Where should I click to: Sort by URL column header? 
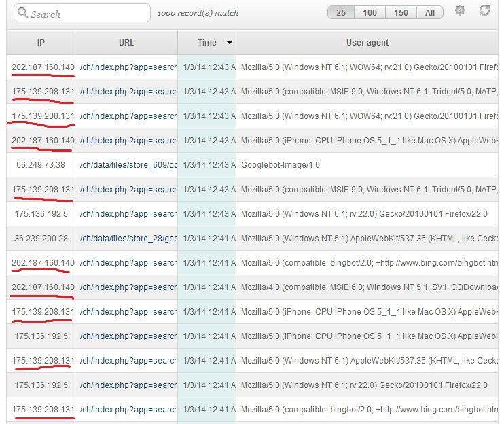pyautogui.click(x=126, y=43)
